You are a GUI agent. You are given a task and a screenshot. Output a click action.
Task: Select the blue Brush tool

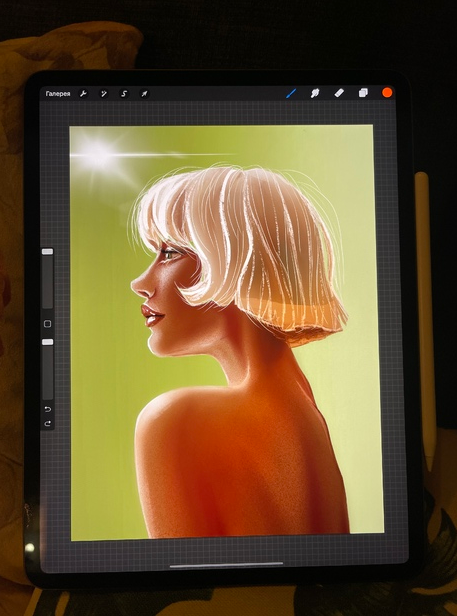tap(291, 94)
